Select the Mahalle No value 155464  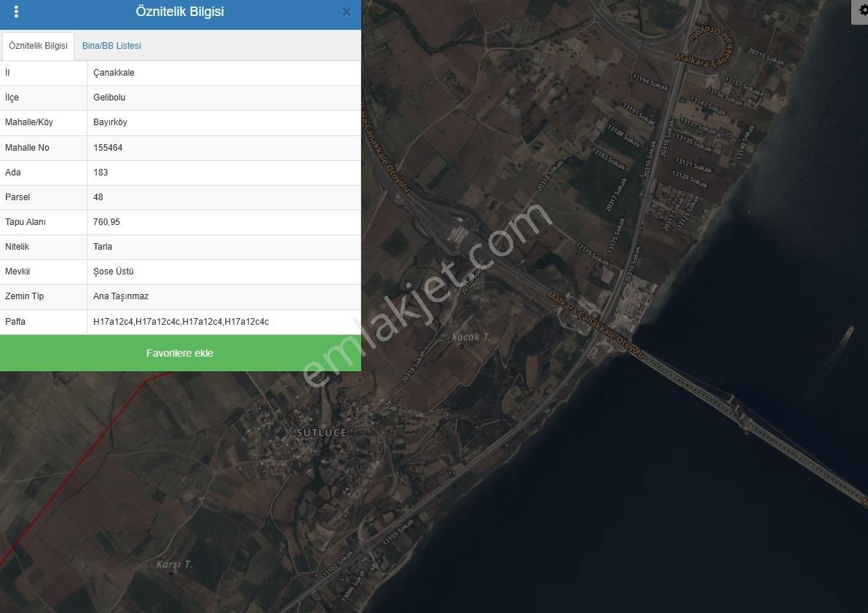pos(106,147)
